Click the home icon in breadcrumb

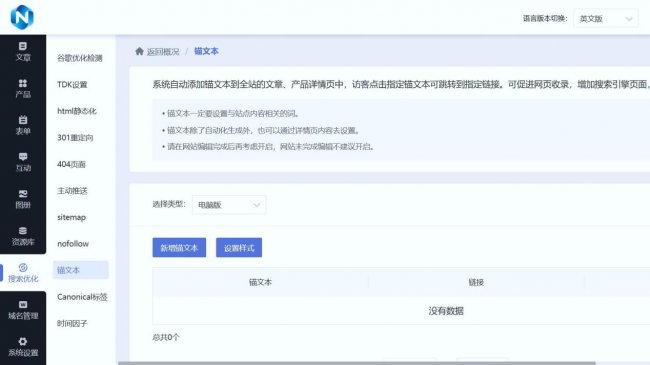tap(139, 51)
